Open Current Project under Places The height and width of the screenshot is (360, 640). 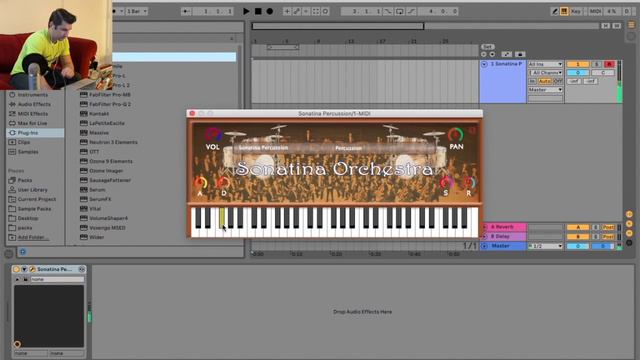coord(37,199)
